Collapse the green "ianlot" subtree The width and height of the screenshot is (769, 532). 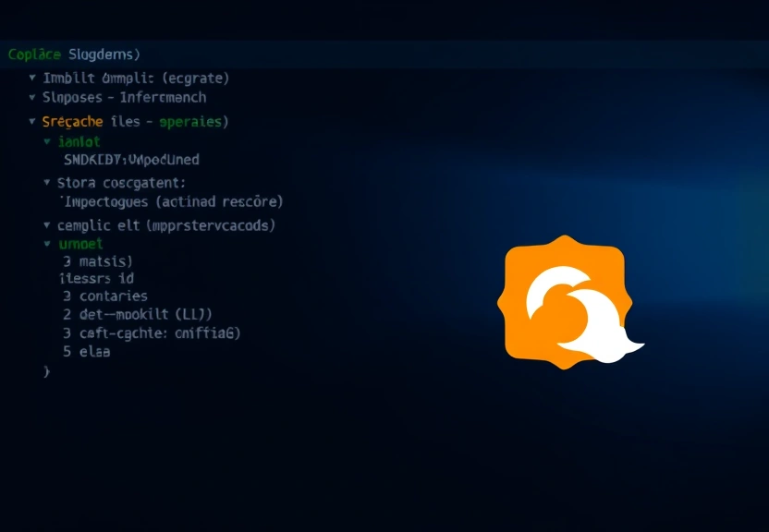46,140
